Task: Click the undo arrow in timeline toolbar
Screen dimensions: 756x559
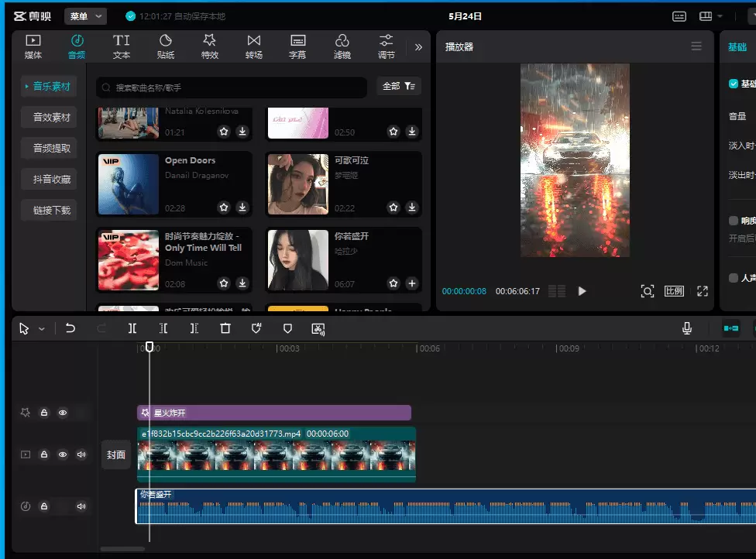Action: [70, 328]
